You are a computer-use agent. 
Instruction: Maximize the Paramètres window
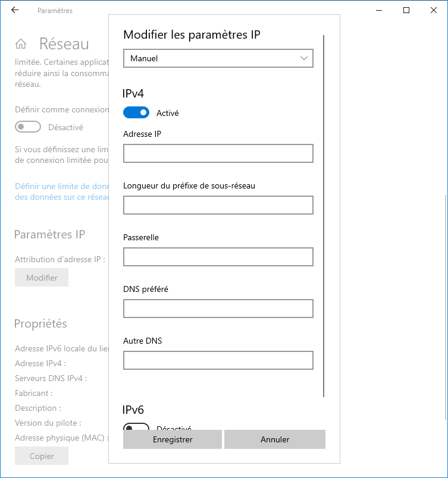406,10
